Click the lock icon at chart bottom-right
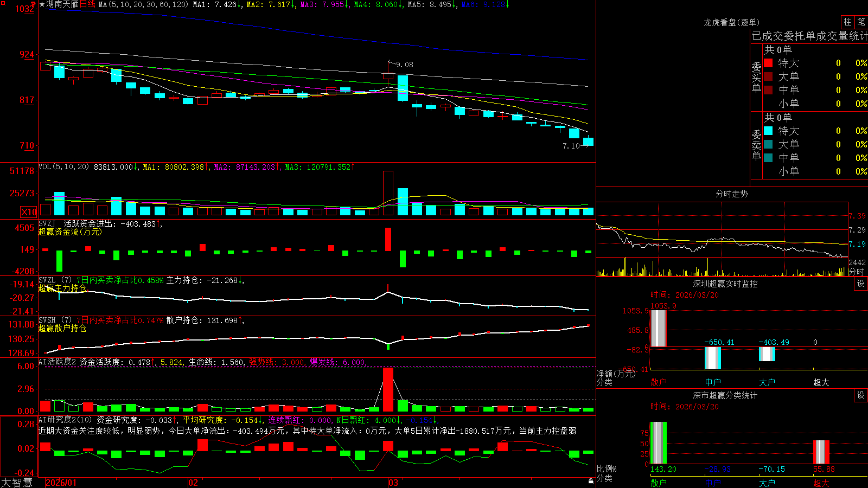The image size is (868, 488). (591, 481)
